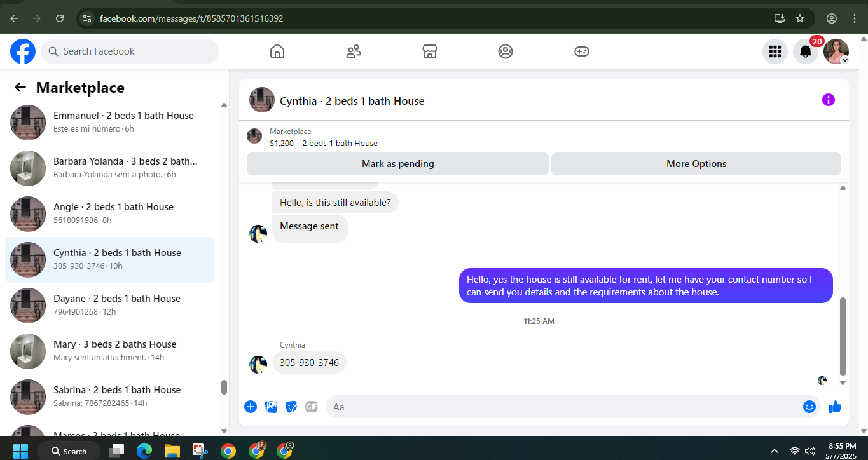Open the Groups icon in top navigation

coord(506,51)
